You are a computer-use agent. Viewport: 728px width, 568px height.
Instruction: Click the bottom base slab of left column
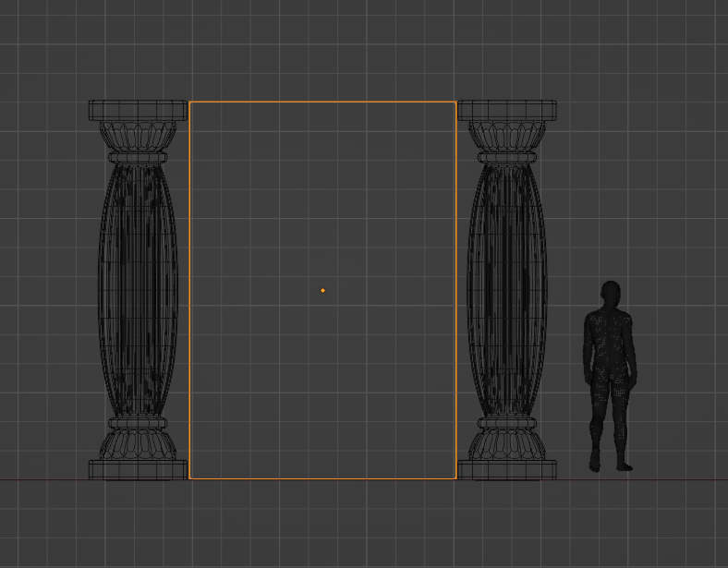(138, 470)
